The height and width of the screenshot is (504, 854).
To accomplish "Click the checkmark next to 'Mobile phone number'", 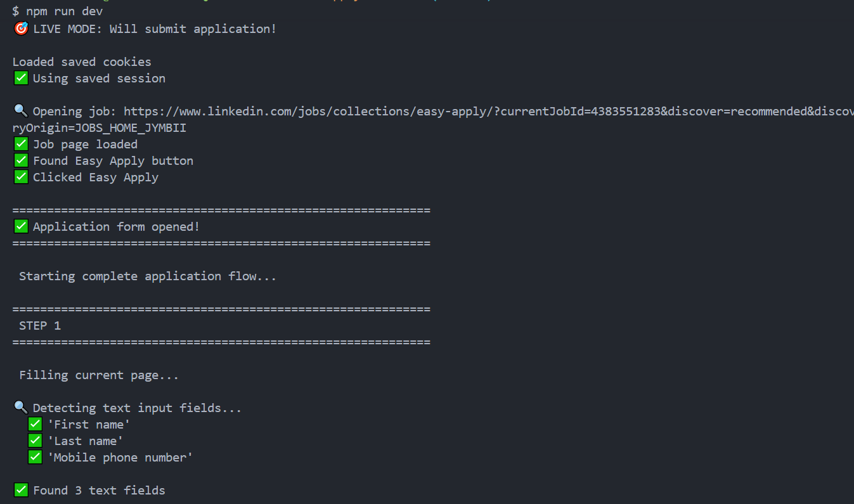I will [x=35, y=457].
